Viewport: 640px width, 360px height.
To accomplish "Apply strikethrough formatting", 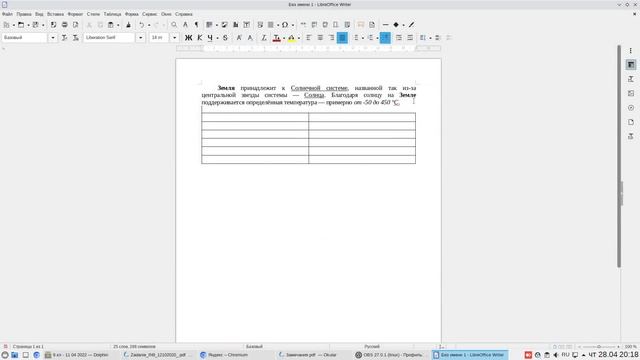I will coord(225,38).
